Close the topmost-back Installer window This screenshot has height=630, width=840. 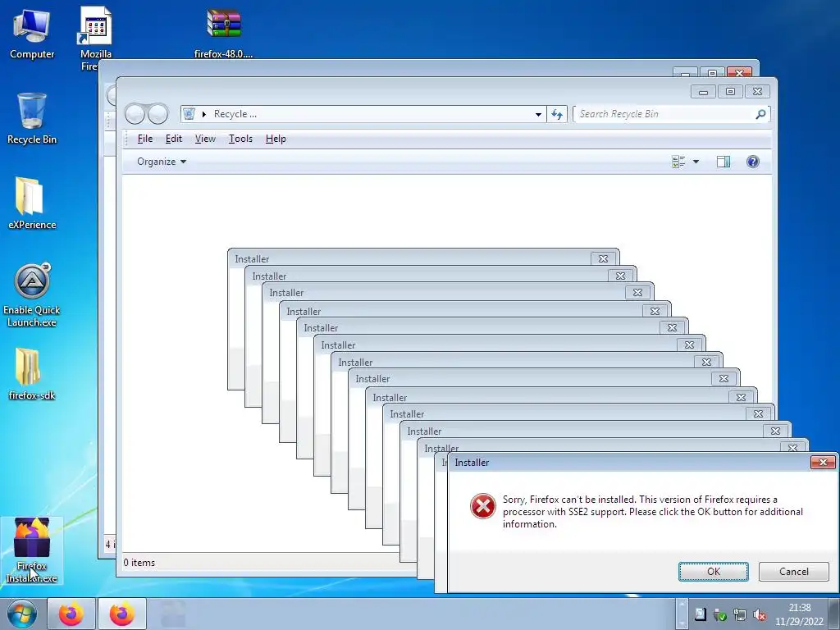pyautogui.click(x=603, y=258)
